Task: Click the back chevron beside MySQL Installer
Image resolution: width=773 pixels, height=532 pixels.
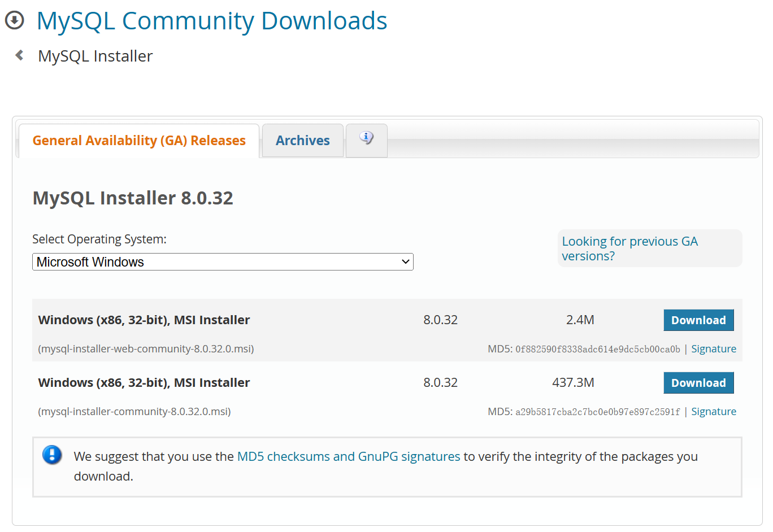Action: click(19, 55)
